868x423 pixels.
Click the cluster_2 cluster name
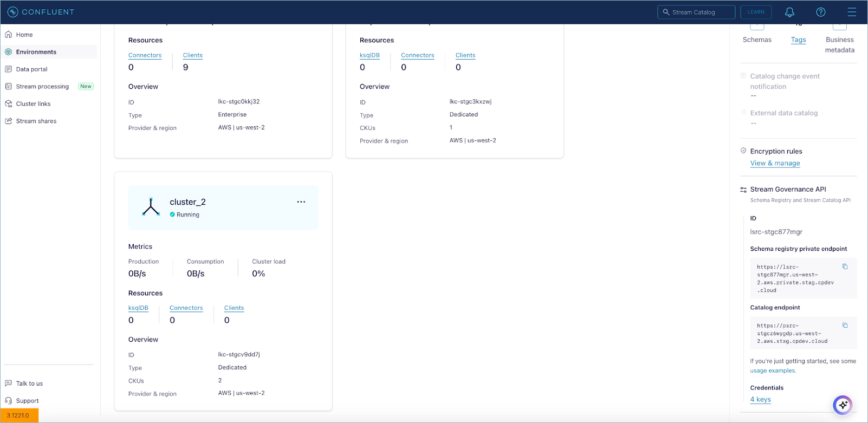pos(187,202)
